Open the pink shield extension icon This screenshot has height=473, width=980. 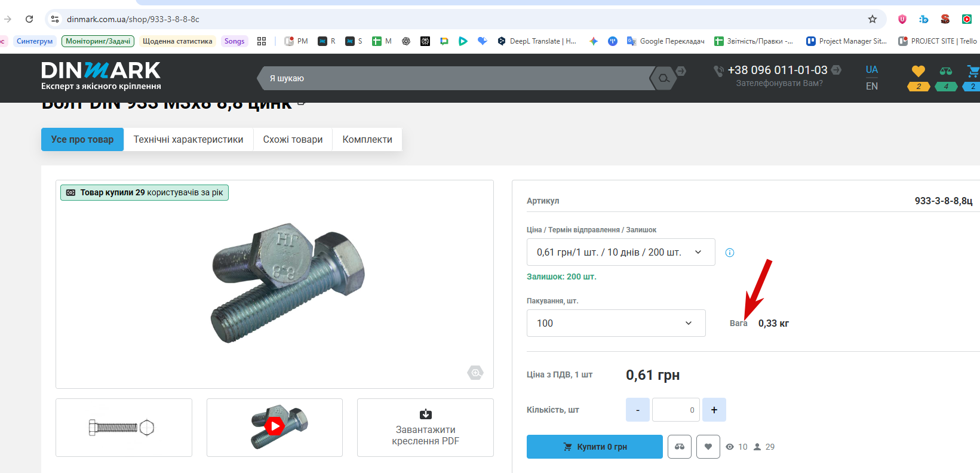(902, 19)
